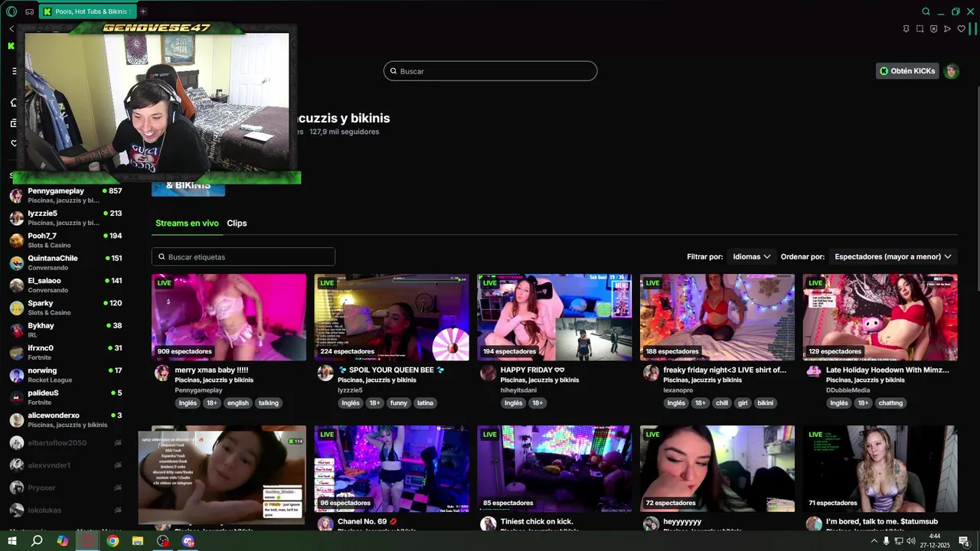Click the latina tag chip
This screenshot has width=980, height=551.
pyautogui.click(x=425, y=403)
